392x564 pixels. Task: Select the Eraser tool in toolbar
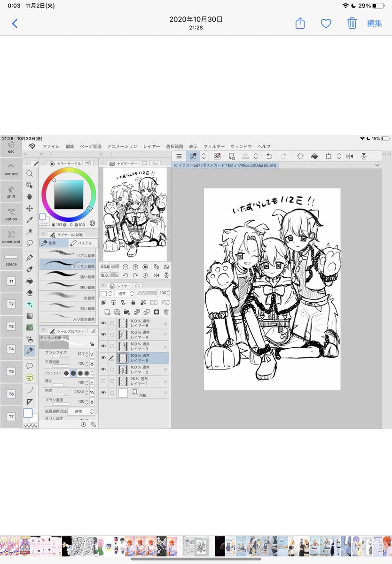[30, 292]
